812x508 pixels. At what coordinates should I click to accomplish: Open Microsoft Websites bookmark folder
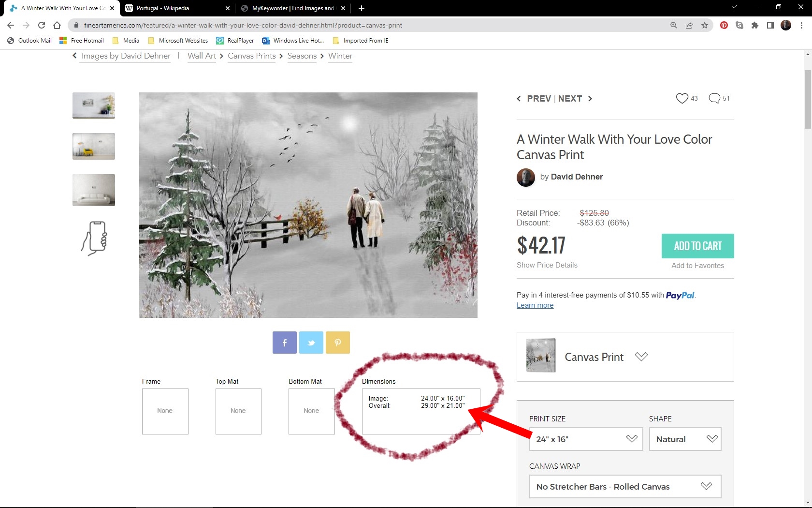point(178,41)
